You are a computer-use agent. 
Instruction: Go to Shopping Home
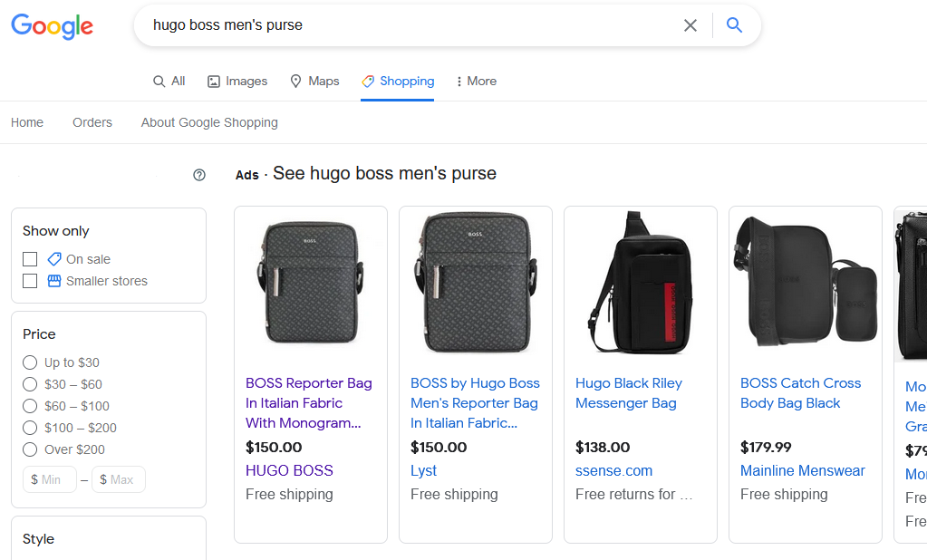27,122
